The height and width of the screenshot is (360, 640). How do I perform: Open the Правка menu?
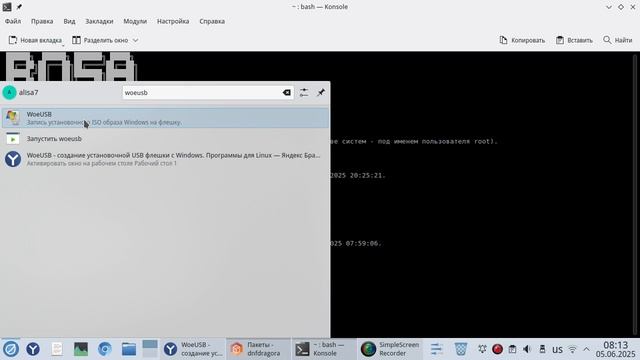point(42,21)
